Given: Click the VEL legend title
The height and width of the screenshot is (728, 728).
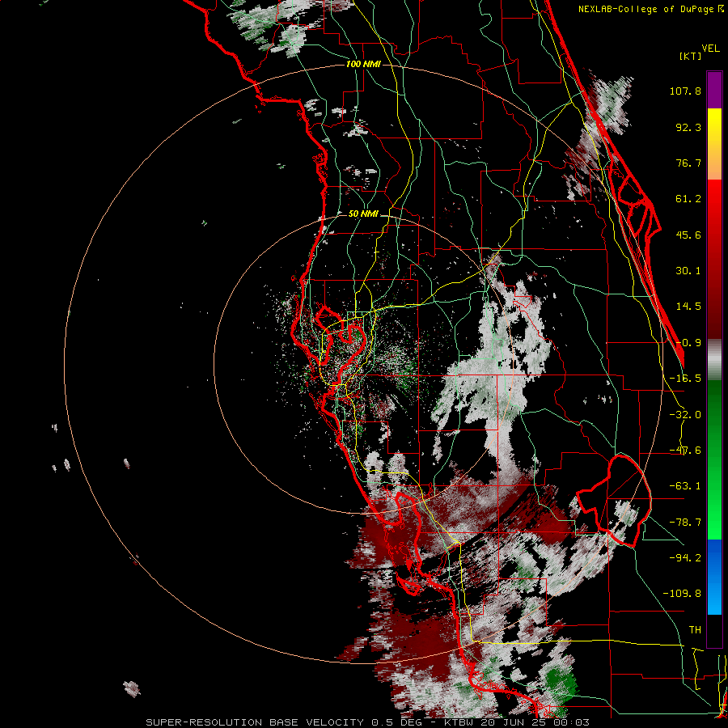Looking at the screenshot, I should click(x=710, y=49).
